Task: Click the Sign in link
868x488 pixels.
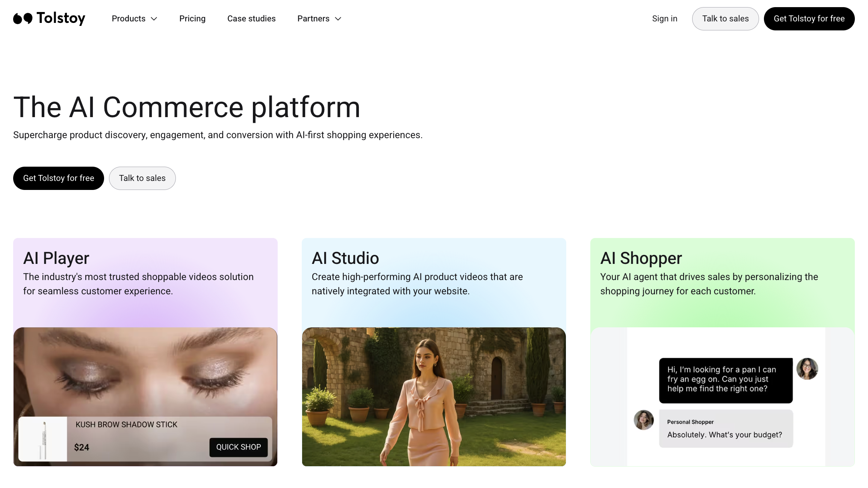Action: point(664,19)
